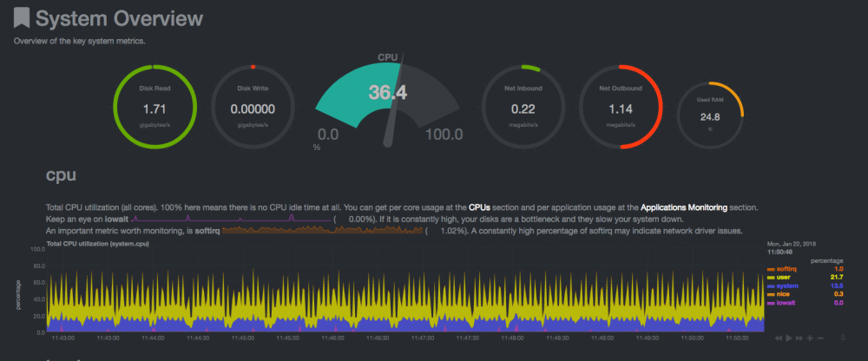Click the orange softirq sparkline
Screen dimensions: 868x361
tap(322, 230)
